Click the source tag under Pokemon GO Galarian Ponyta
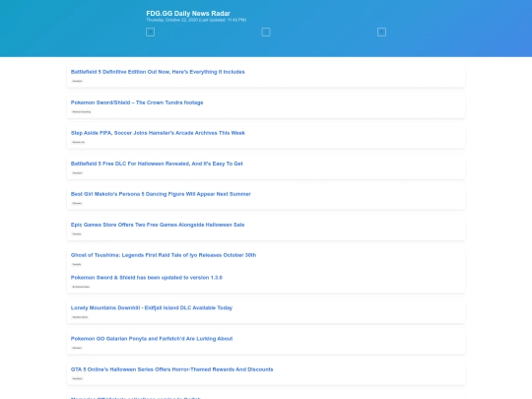This screenshot has height=399, width=532. point(77,348)
